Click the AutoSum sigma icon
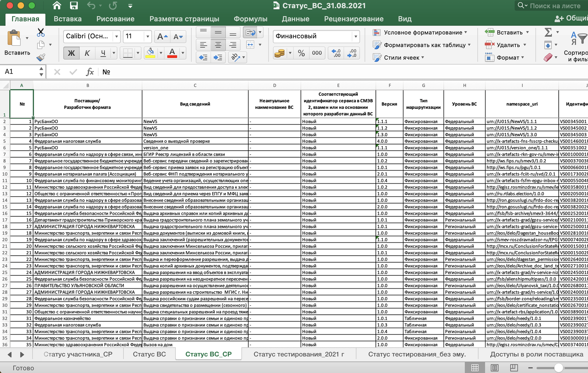 click(548, 32)
